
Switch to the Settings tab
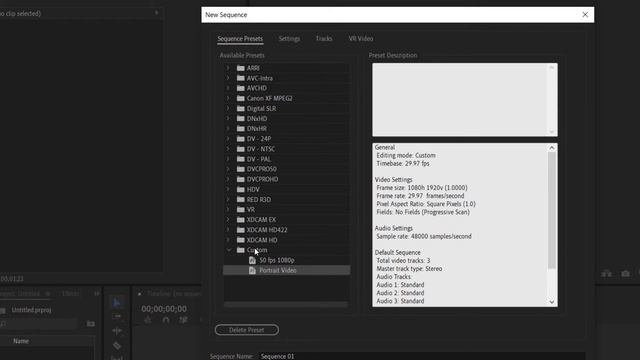(x=289, y=39)
